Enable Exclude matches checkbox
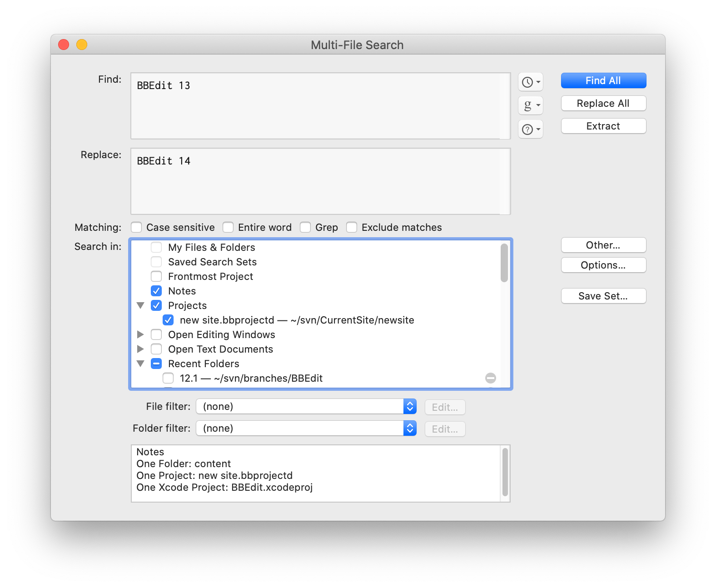 click(x=352, y=227)
